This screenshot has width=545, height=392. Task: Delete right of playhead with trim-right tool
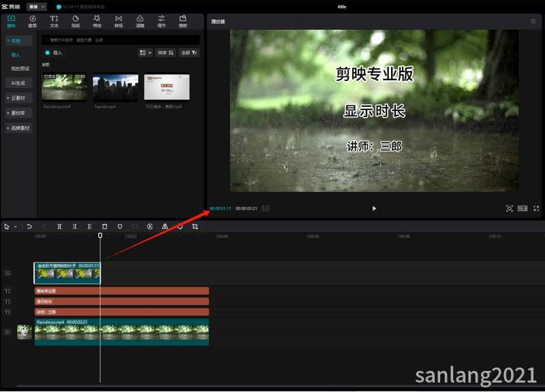point(89,227)
